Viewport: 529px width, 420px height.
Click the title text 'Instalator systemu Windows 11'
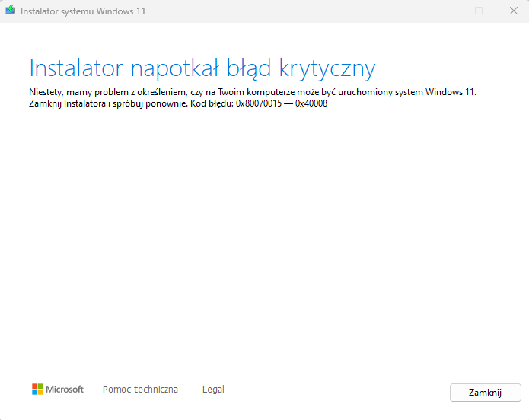pyautogui.click(x=83, y=11)
